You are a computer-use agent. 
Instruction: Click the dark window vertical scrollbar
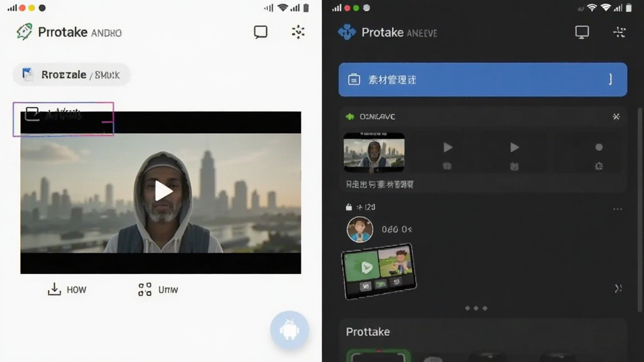click(x=640, y=209)
